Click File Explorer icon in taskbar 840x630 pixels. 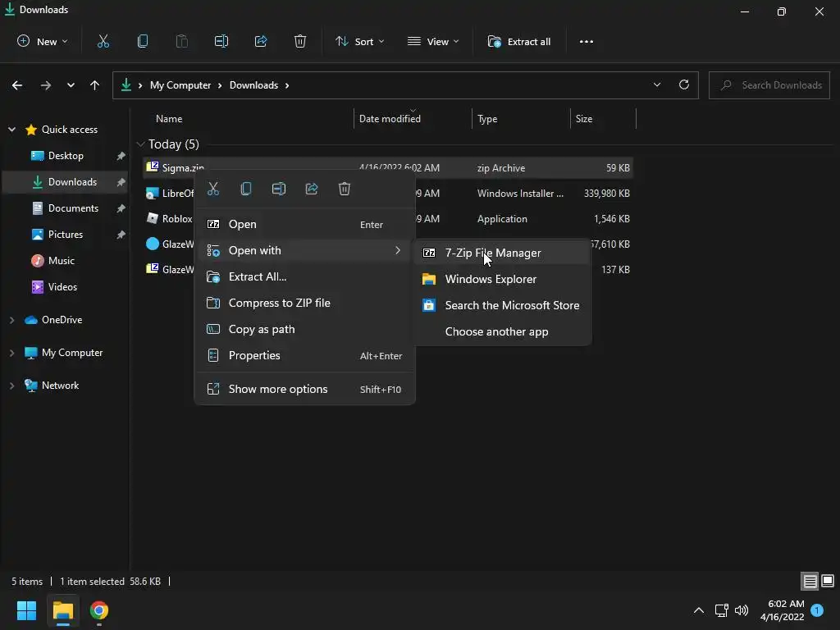[x=62, y=610]
